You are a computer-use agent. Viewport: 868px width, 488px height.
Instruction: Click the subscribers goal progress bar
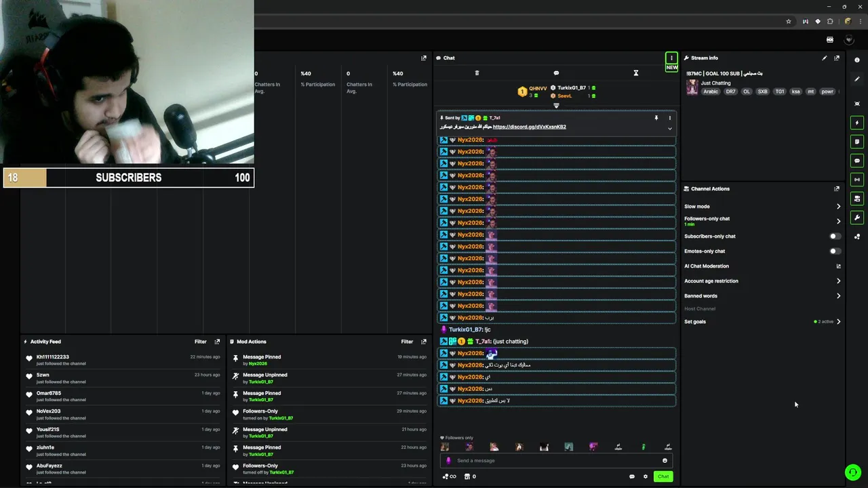coord(129,178)
